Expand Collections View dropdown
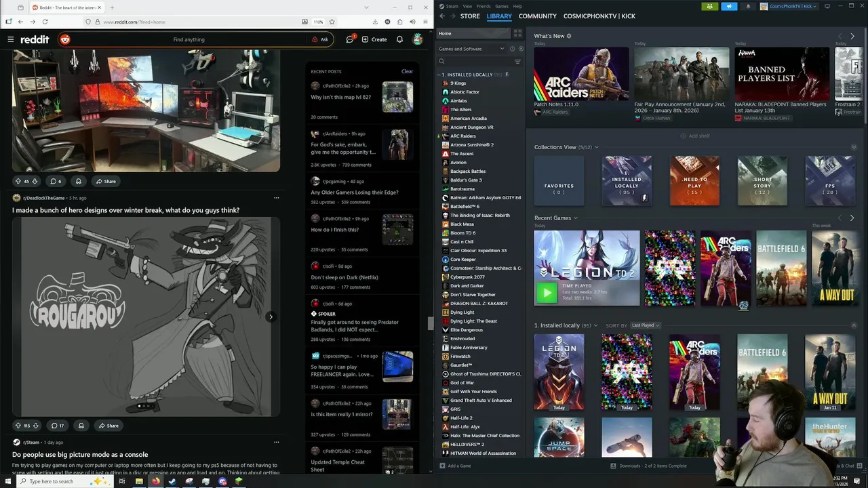 [597, 147]
